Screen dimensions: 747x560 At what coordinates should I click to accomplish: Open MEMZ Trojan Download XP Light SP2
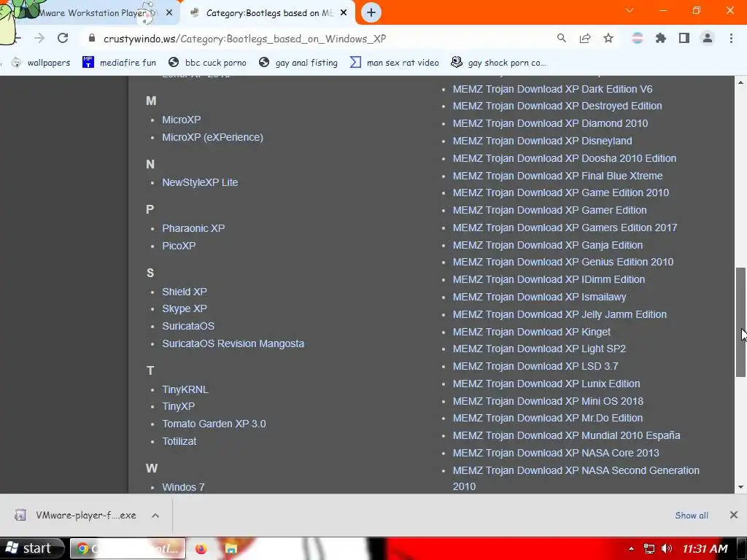(539, 349)
